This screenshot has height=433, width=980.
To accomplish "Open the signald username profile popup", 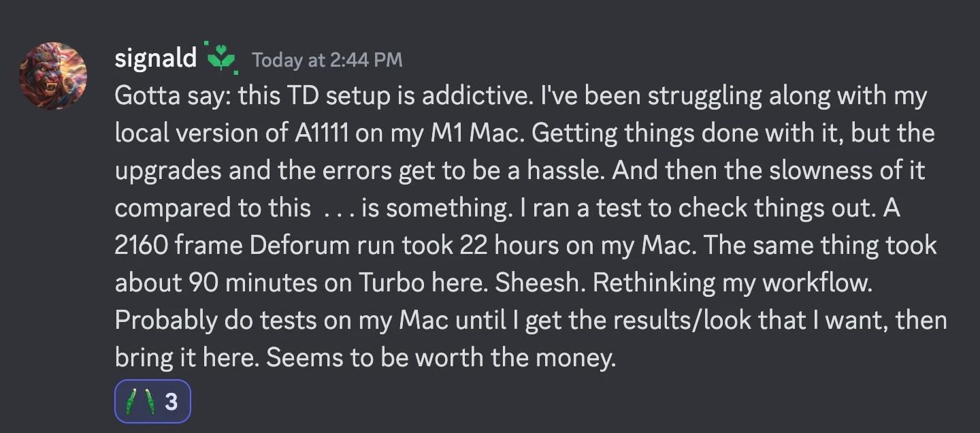I will (156, 59).
